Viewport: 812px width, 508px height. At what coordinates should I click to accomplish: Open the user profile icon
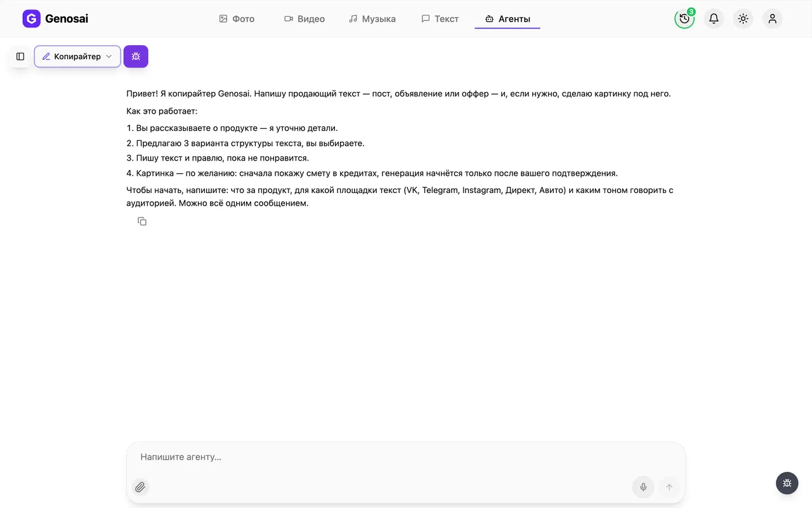pyautogui.click(x=772, y=19)
